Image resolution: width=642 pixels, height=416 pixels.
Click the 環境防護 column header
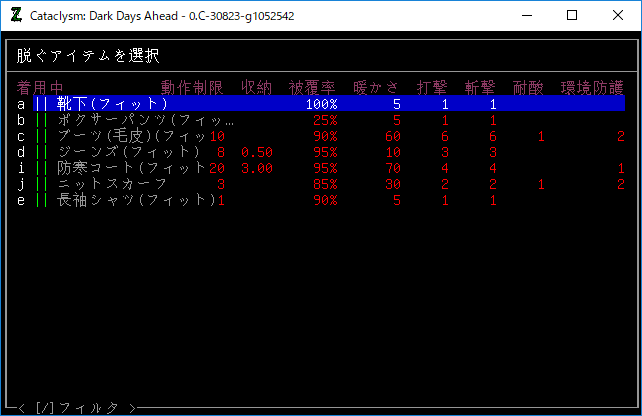[x=592, y=88]
